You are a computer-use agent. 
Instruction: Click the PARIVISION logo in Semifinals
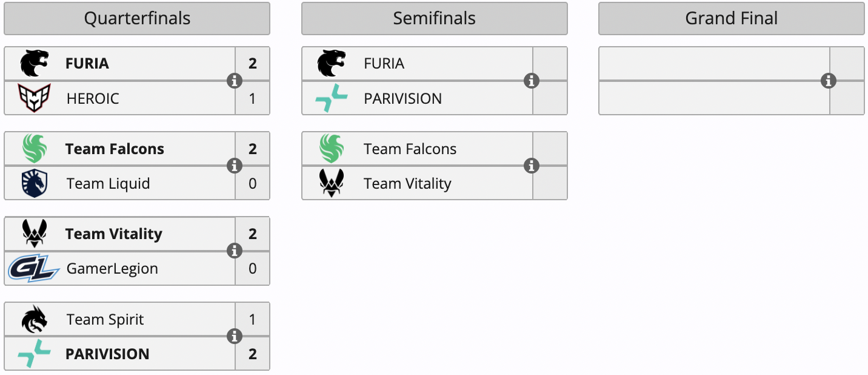pos(332,98)
